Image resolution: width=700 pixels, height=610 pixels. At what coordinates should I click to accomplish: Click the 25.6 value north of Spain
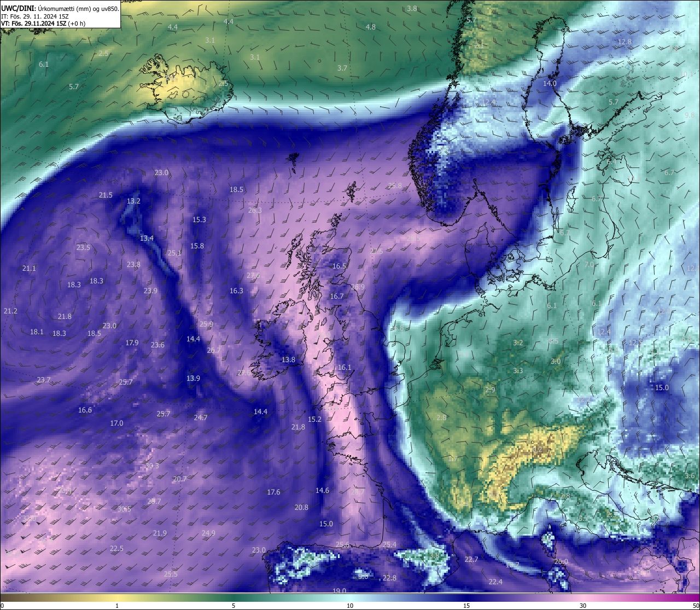342,544
